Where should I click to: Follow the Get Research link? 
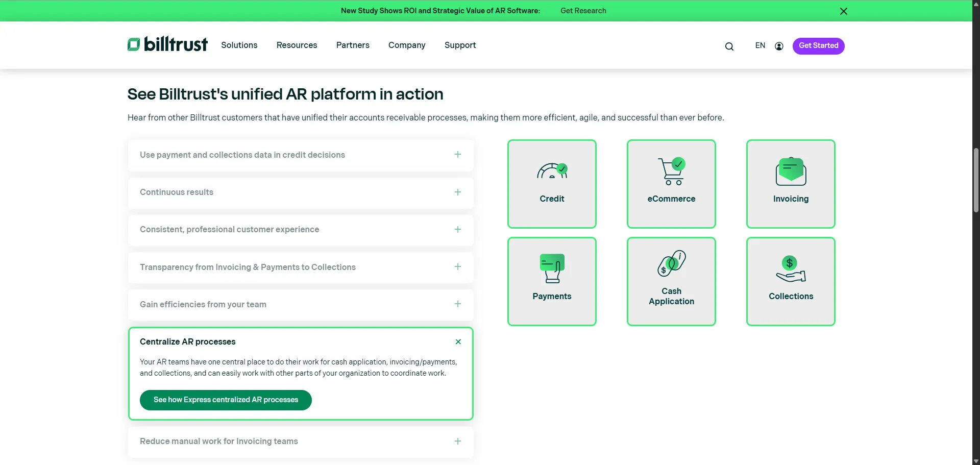[x=583, y=11]
